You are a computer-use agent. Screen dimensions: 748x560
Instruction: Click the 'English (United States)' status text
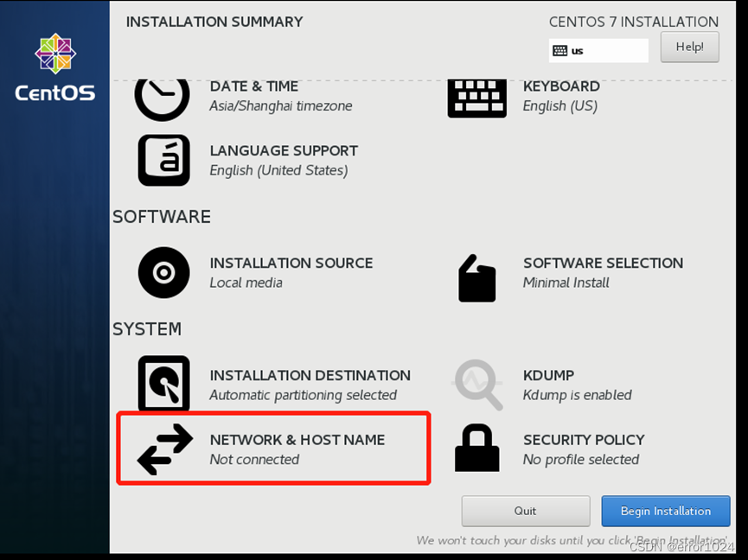(x=279, y=170)
